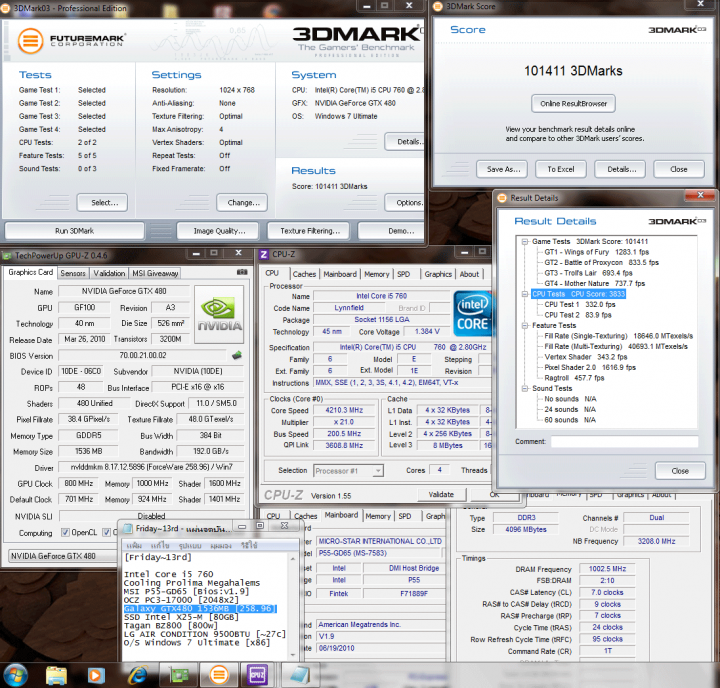Click Close in the Result Details window

pyautogui.click(x=680, y=471)
